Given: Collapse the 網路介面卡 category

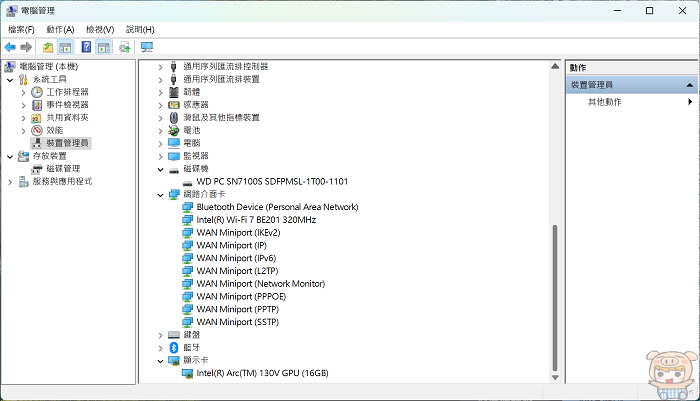Looking at the screenshot, I should click(160, 195).
